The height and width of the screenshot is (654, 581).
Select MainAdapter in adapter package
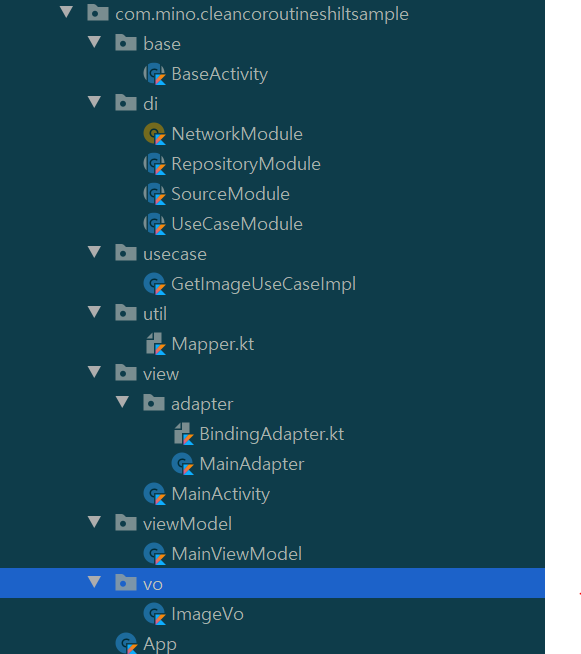pos(252,465)
